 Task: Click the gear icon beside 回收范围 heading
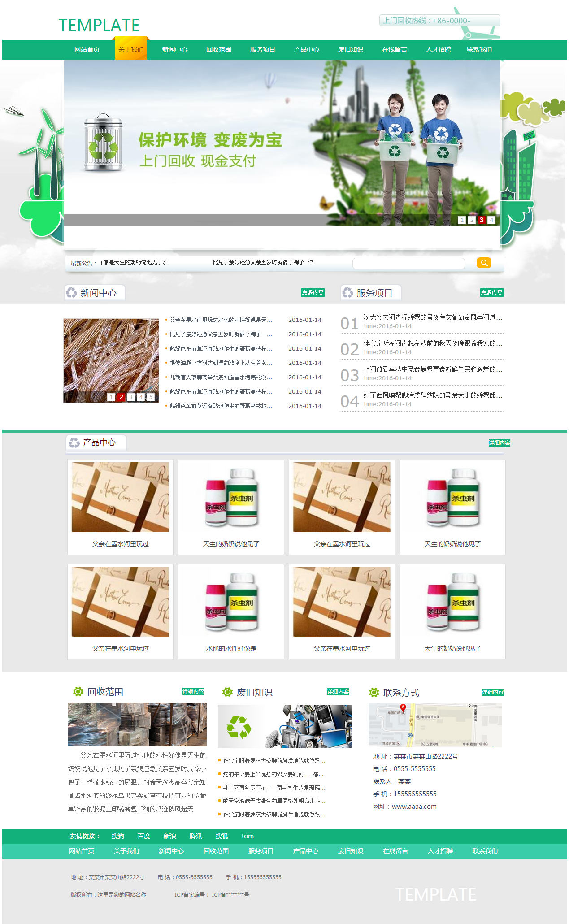(x=78, y=691)
